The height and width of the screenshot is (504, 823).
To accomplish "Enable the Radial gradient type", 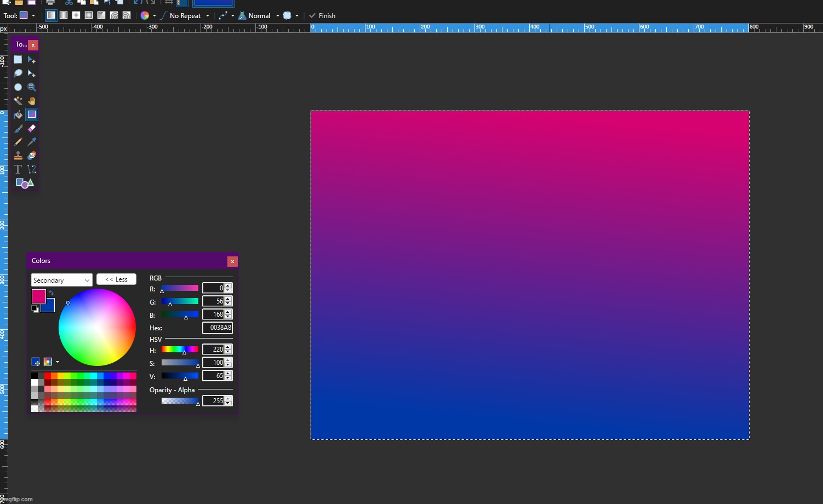I will coord(89,15).
